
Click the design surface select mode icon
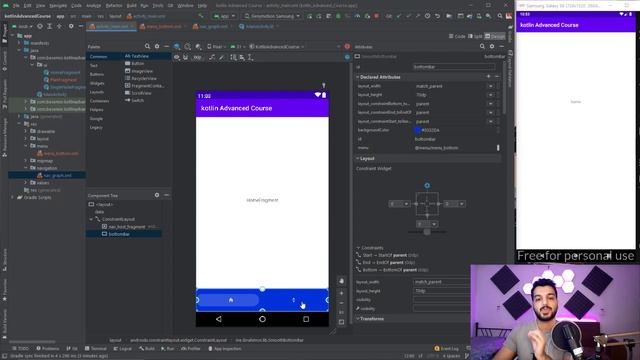[177, 47]
